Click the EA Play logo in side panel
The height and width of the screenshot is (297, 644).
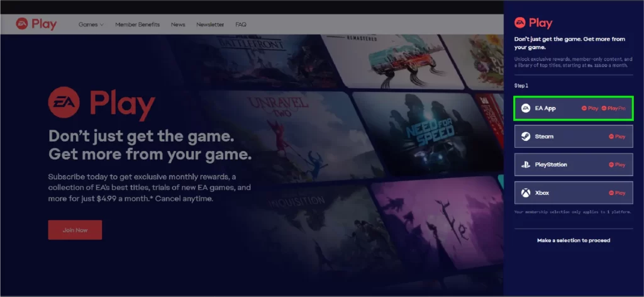click(533, 23)
